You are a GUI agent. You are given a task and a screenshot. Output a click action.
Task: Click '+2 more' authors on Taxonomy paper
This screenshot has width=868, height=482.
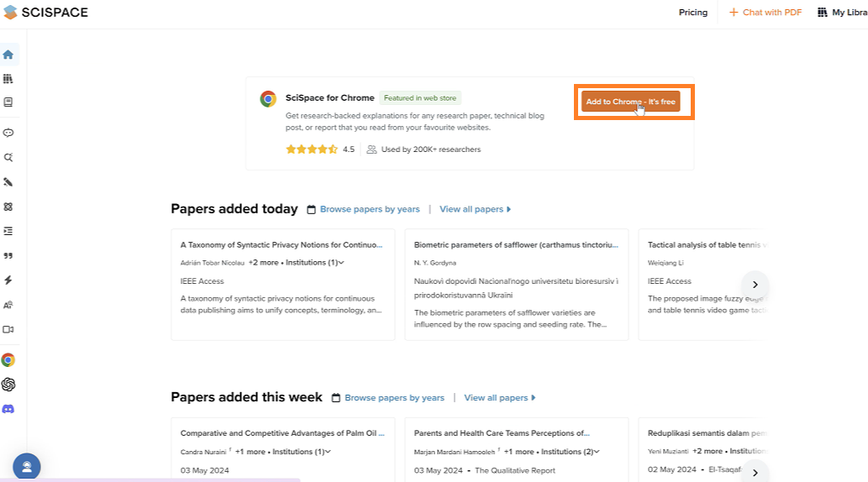click(264, 262)
